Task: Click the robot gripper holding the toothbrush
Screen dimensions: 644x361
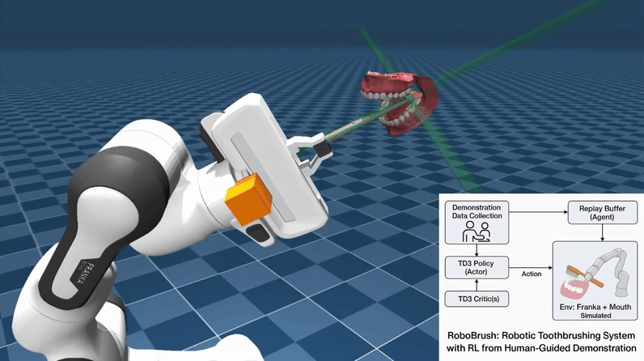Action: click(311, 152)
